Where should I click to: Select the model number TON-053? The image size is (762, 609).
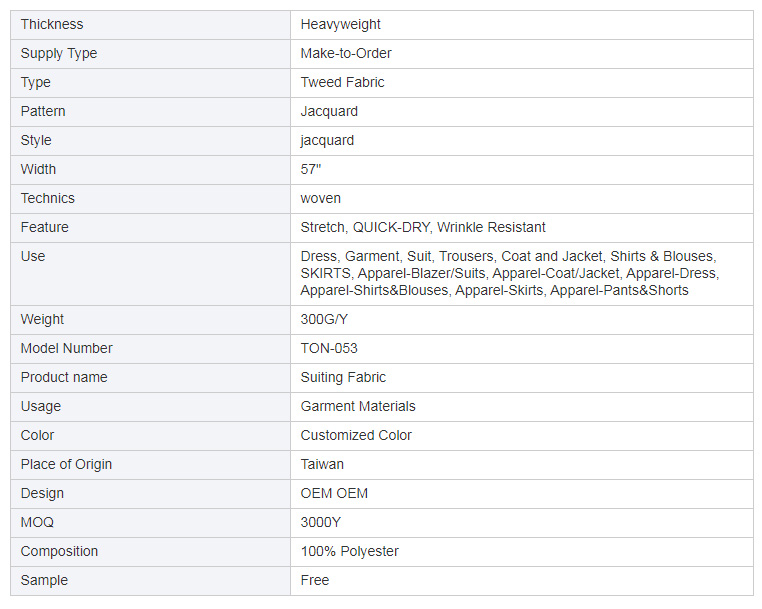[329, 348]
